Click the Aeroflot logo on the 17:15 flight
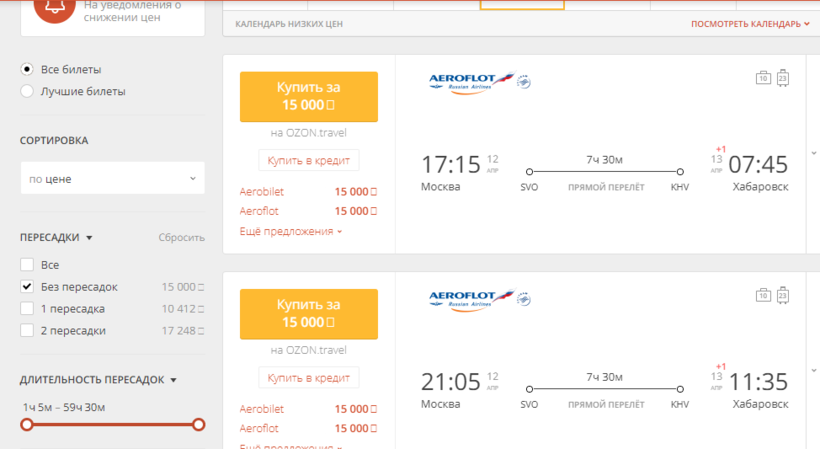This screenshot has width=820, height=449. [x=470, y=81]
